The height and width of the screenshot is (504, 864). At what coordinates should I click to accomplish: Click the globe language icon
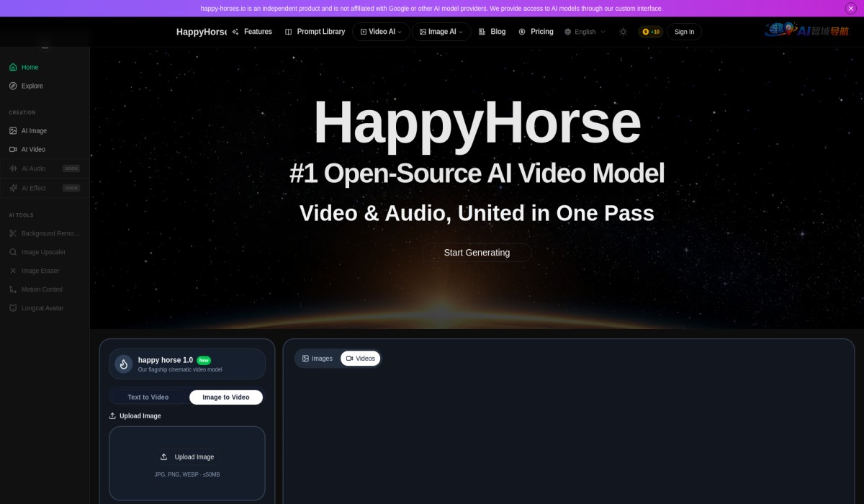567,32
